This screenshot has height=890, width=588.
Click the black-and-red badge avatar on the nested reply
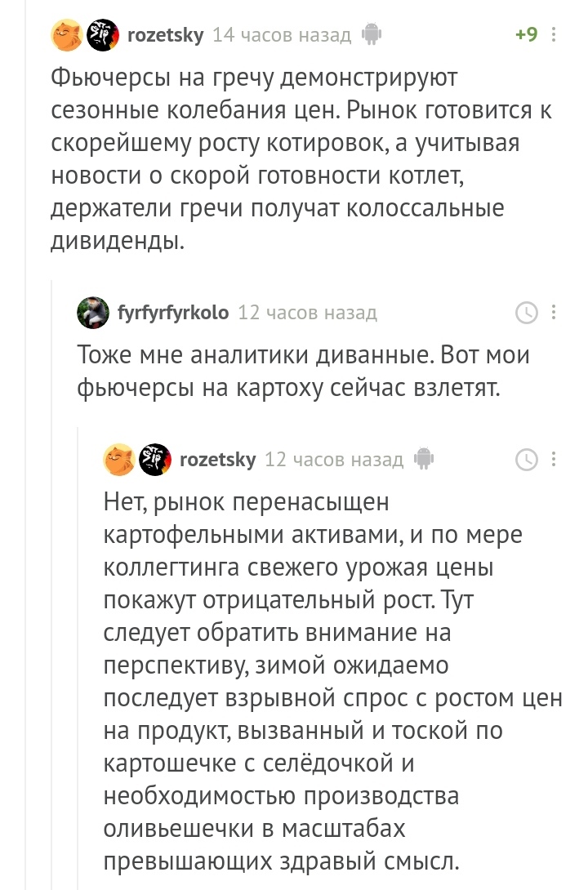(155, 460)
